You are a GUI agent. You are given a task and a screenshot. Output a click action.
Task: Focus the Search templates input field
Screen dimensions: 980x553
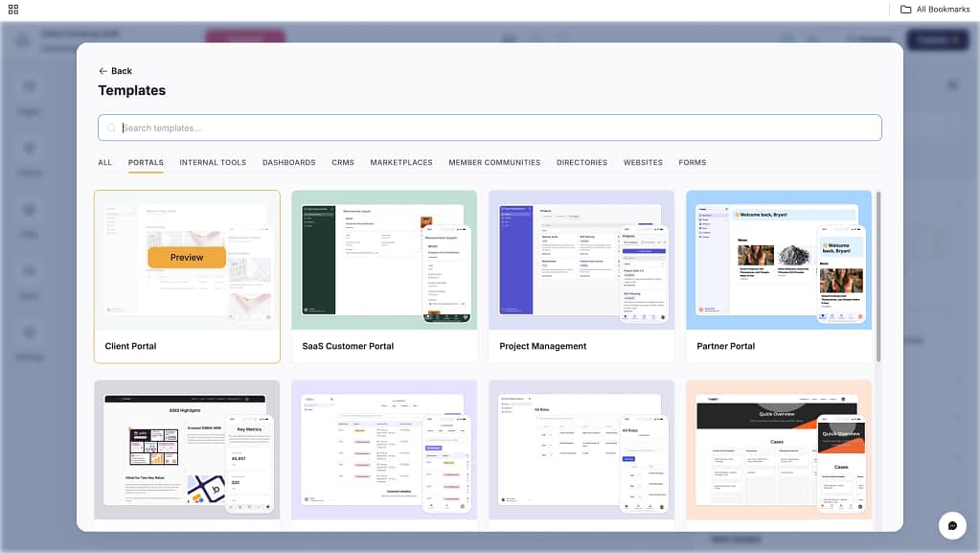pyautogui.click(x=490, y=127)
